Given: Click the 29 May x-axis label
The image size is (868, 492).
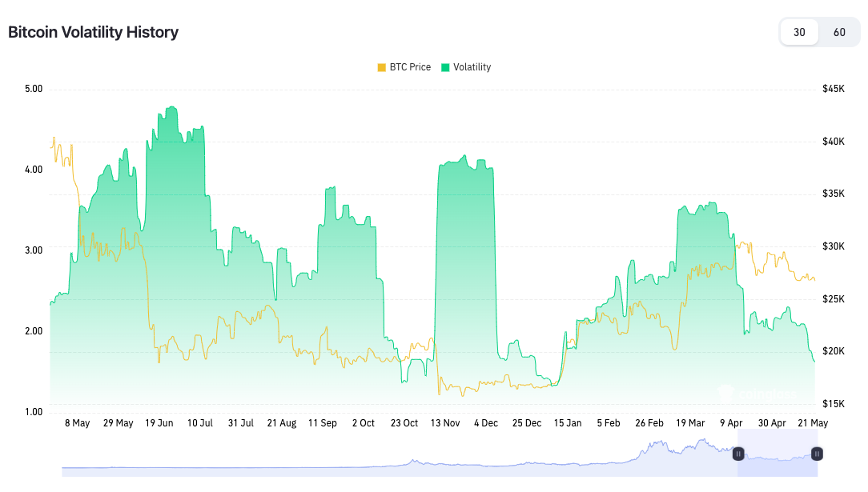Looking at the screenshot, I should pyautogui.click(x=118, y=423).
